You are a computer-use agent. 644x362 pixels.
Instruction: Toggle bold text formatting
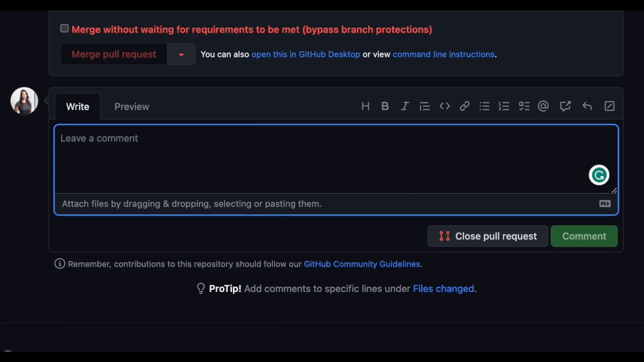tap(385, 106)
